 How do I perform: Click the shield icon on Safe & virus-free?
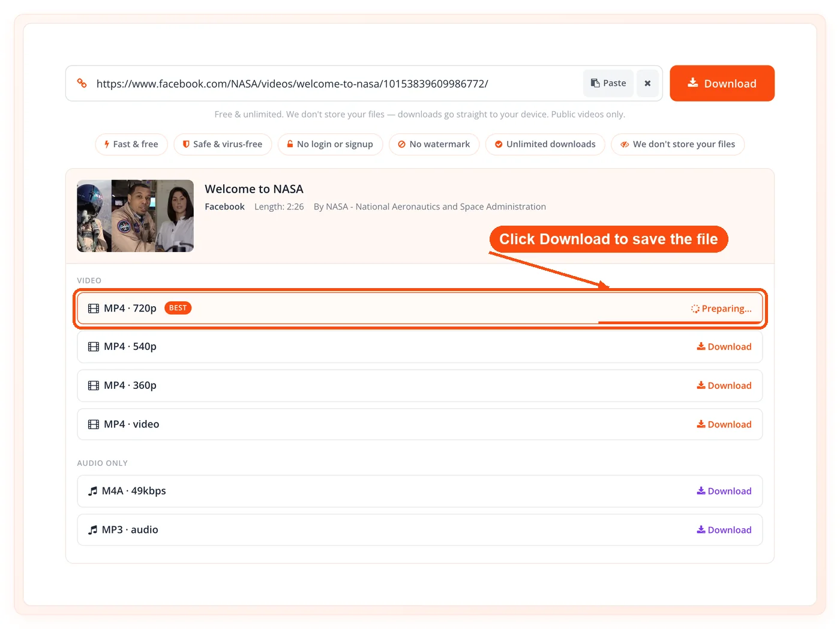coord(186,144)
